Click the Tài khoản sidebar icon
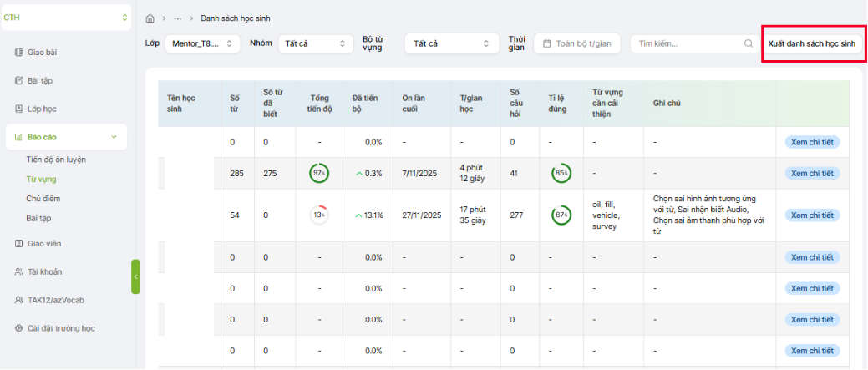The height and width of the screenshot is (370, 868). (18, 272)
